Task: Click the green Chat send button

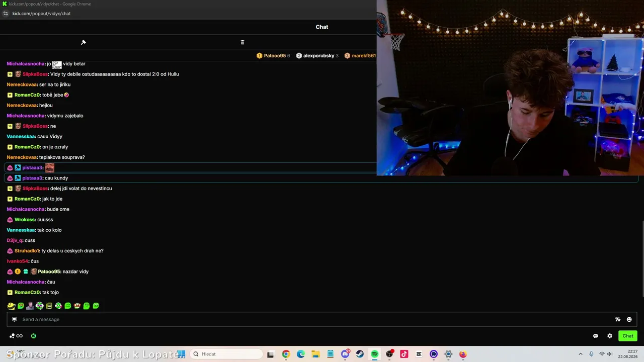Action: (x=628, y=336)
